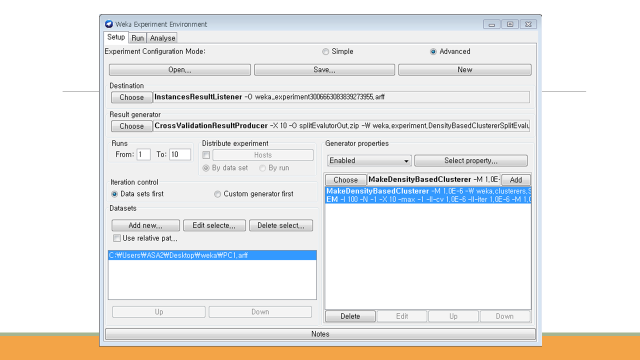Click MakeDensityBasedClusterer -M options field

point(434,180)
